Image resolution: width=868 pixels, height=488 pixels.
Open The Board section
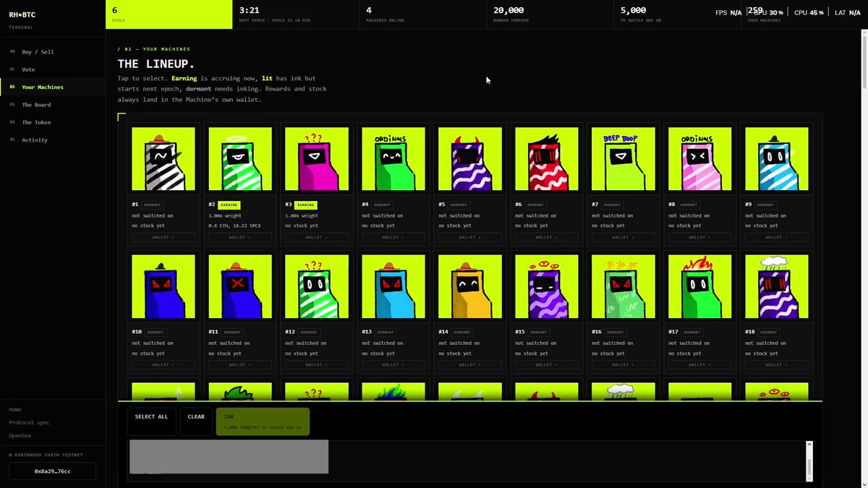point(53,105)
